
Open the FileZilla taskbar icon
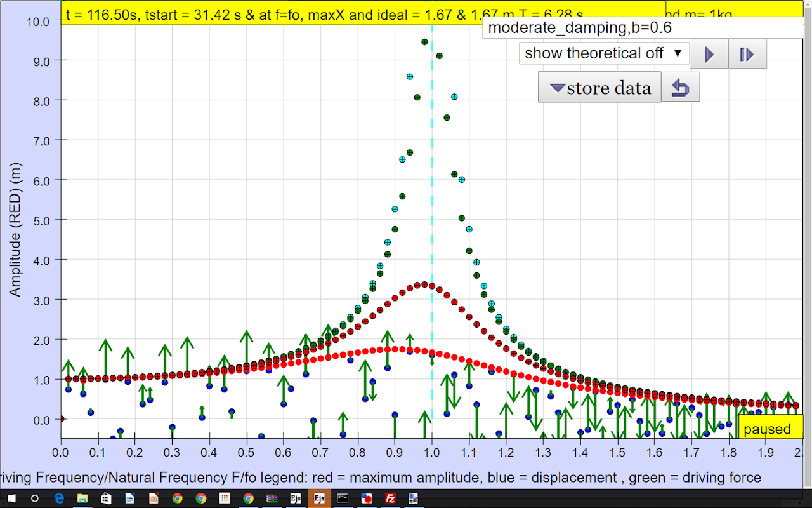tap(390, 498)
